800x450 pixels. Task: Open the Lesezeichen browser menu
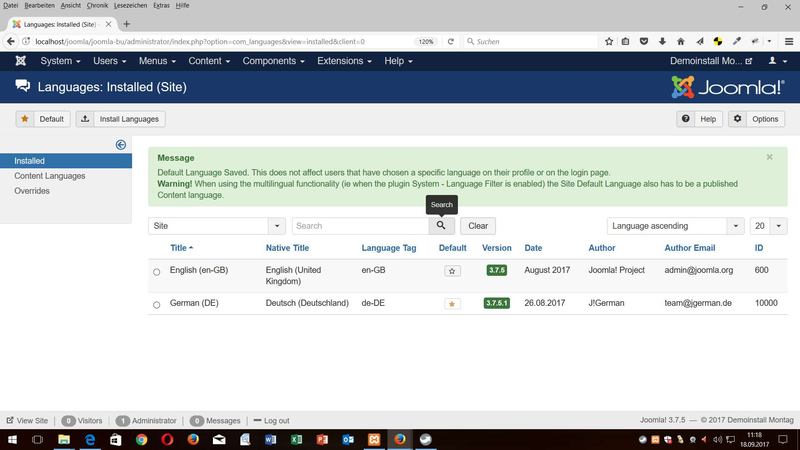tap(131, 6)
